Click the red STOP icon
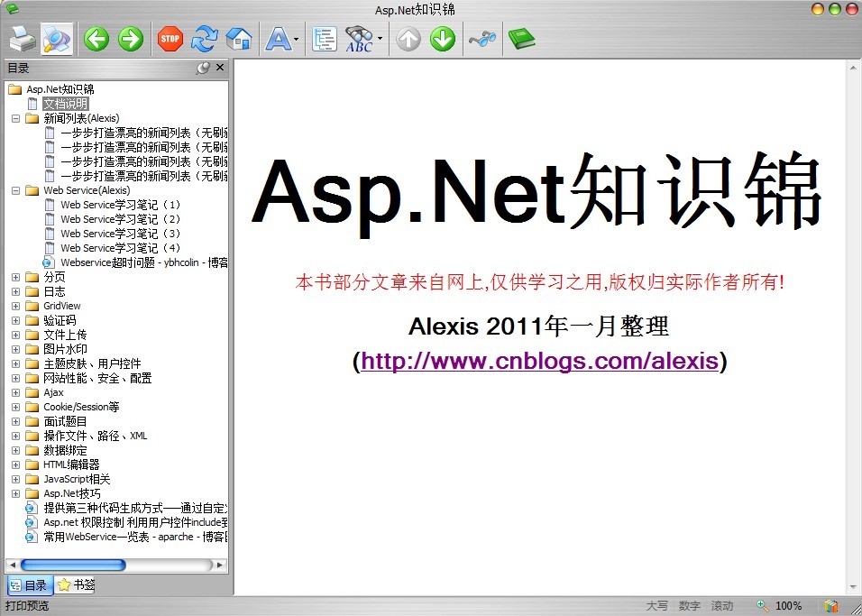Image resolution: width=862 pixels, height=616 pixels. [x=170, y=39]
